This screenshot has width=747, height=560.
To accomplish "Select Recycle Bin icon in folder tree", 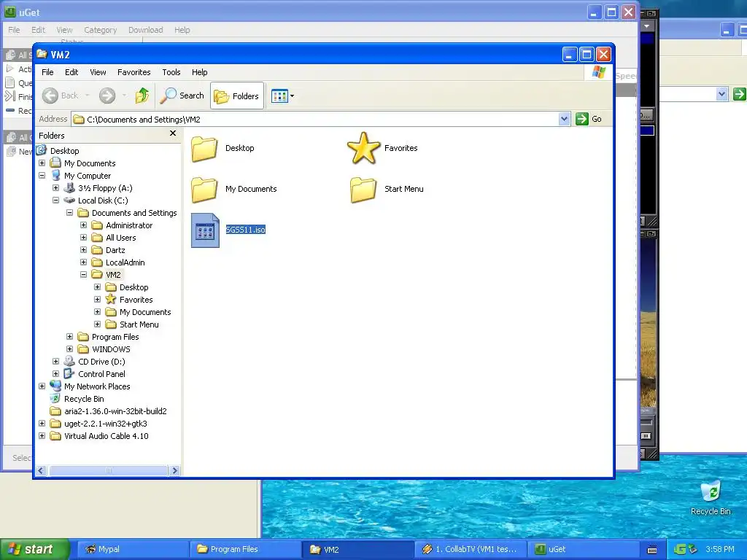I will [x=55, y=399].
